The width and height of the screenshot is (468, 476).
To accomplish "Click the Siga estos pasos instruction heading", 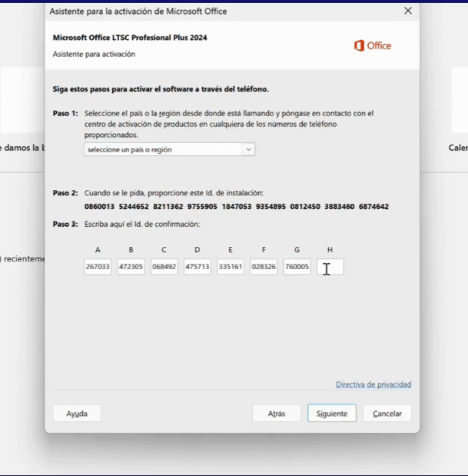I will pyautogui.click(x=161, y=89).
